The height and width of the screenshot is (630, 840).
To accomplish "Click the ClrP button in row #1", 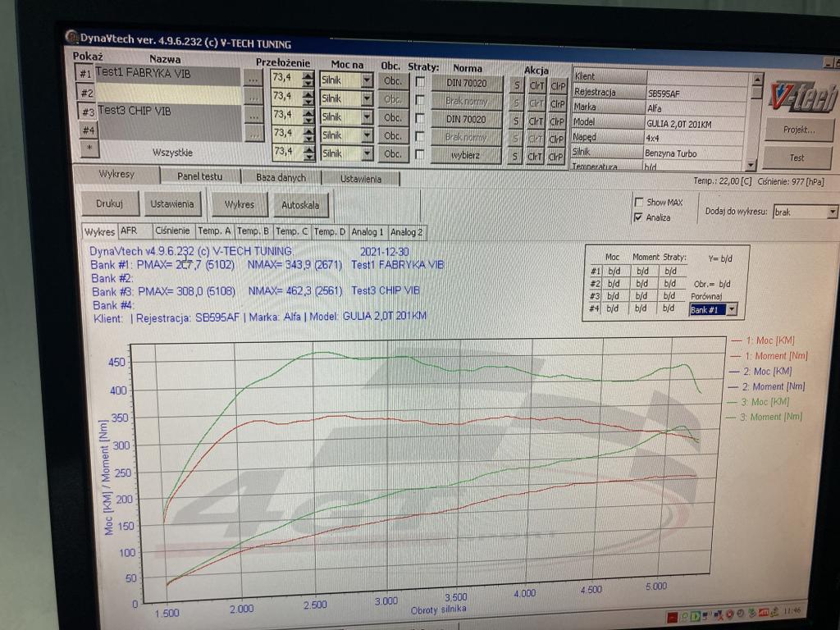I will coord(557,85).
